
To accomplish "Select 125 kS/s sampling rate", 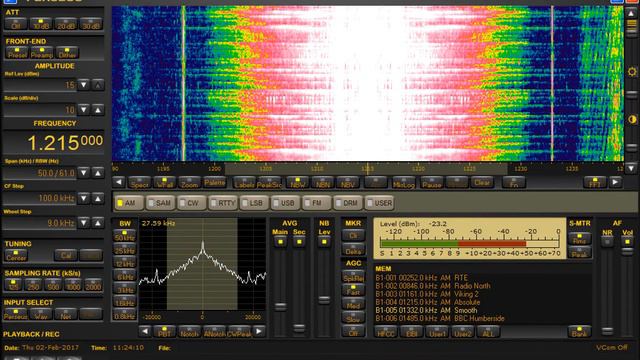I will click(x=13, y=284).
